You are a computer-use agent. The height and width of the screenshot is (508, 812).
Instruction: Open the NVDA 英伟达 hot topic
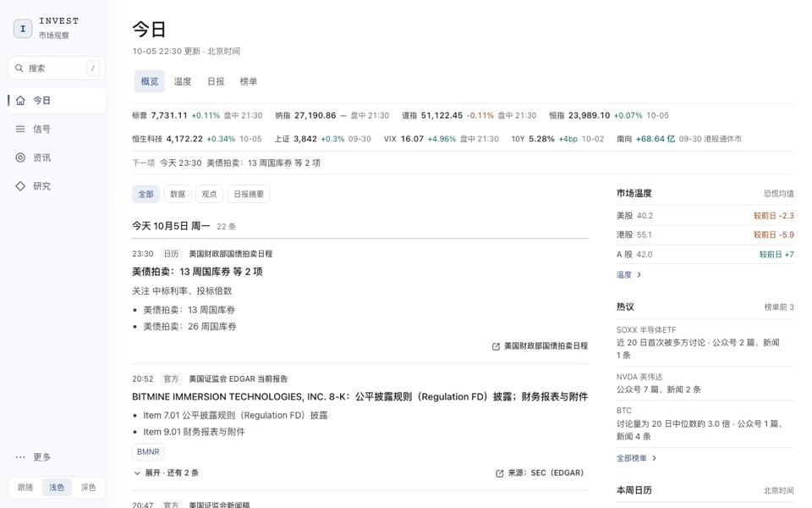tap(705, 383)
